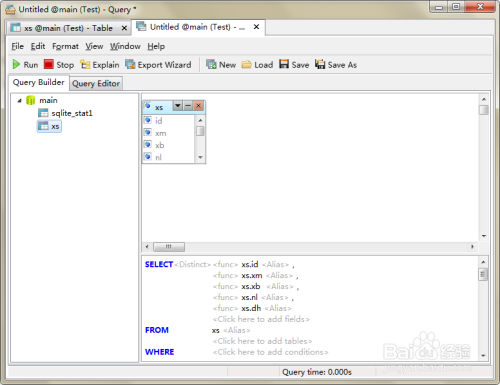
Task: Click the sqlite_stat1 table name
Action: 72,113
